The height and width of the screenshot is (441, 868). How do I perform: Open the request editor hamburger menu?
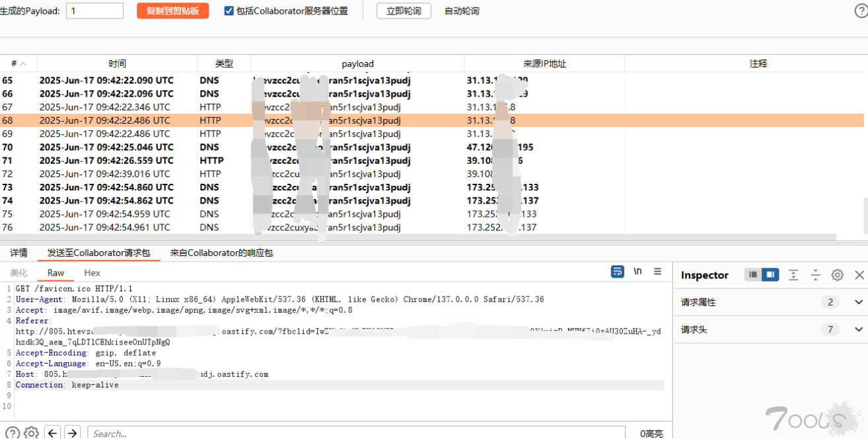657,272
